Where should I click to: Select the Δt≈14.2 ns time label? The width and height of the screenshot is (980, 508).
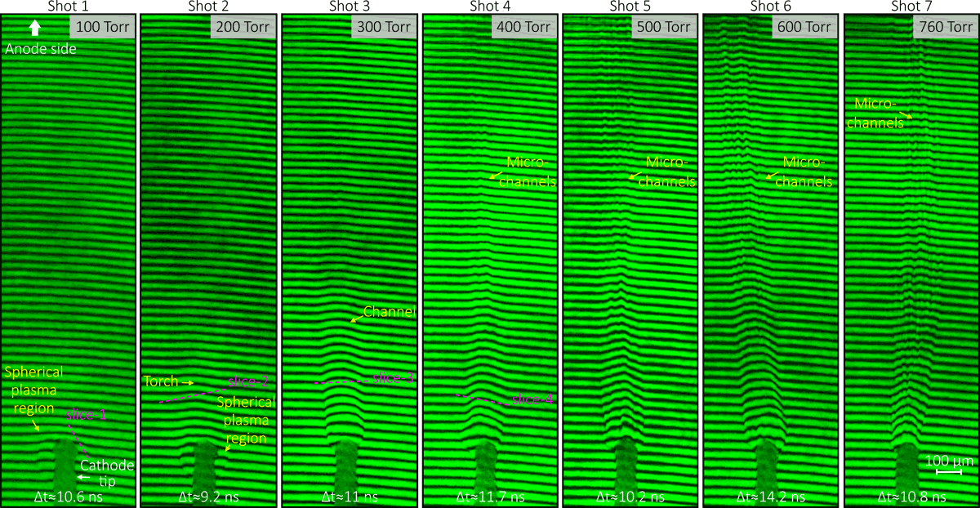(x=770, y=496)
